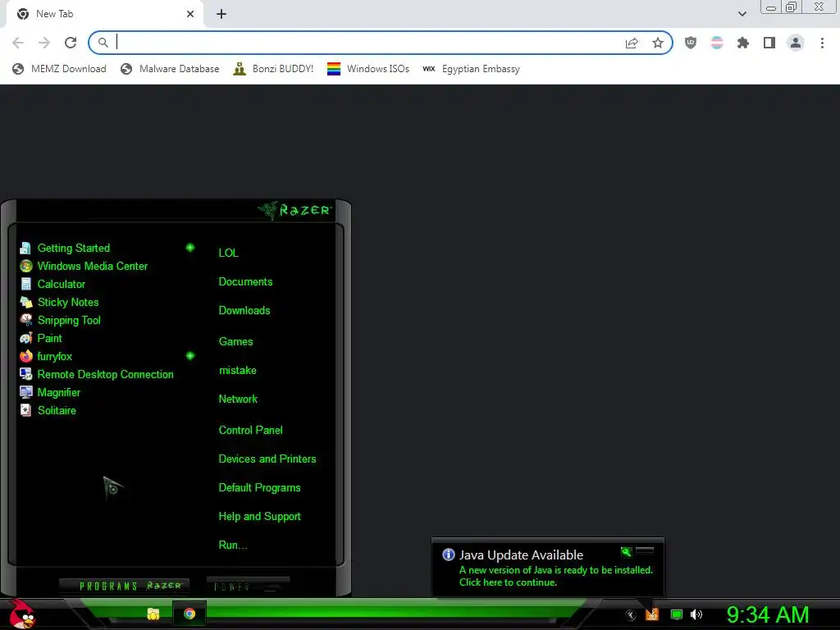Open the Run... dialog

pos(232,546)
